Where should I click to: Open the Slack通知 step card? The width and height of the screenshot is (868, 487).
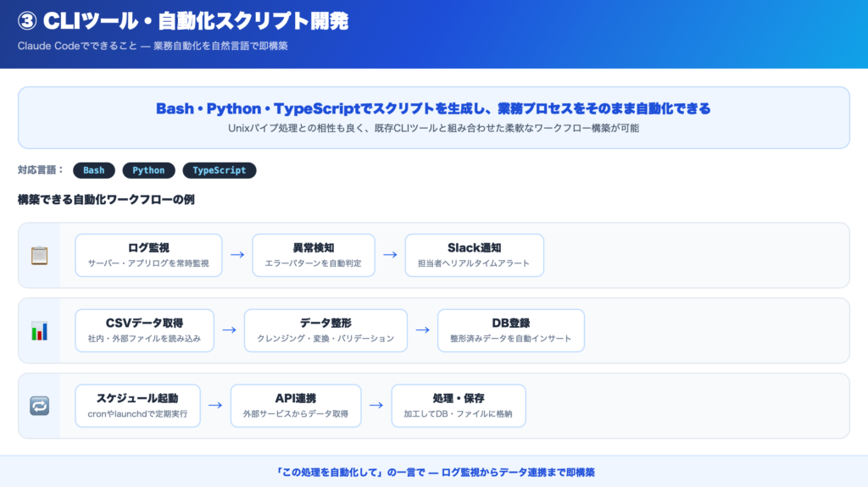(x=474, y=255)
